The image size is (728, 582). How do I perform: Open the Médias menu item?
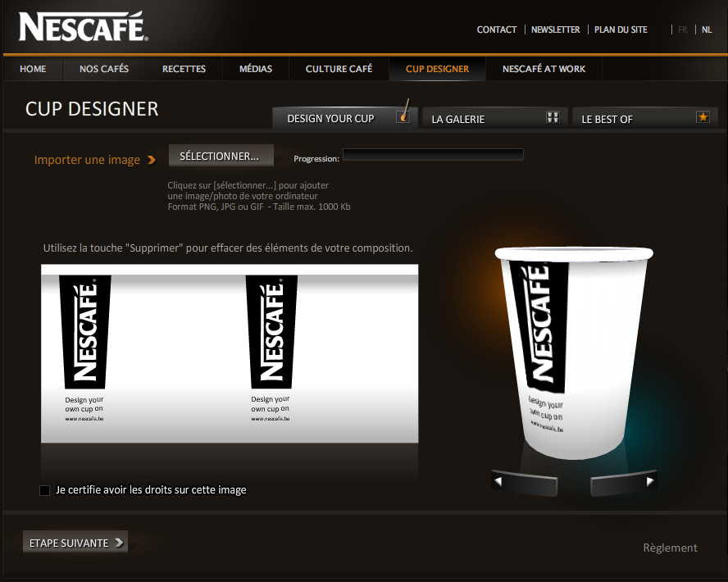(256, 69)
